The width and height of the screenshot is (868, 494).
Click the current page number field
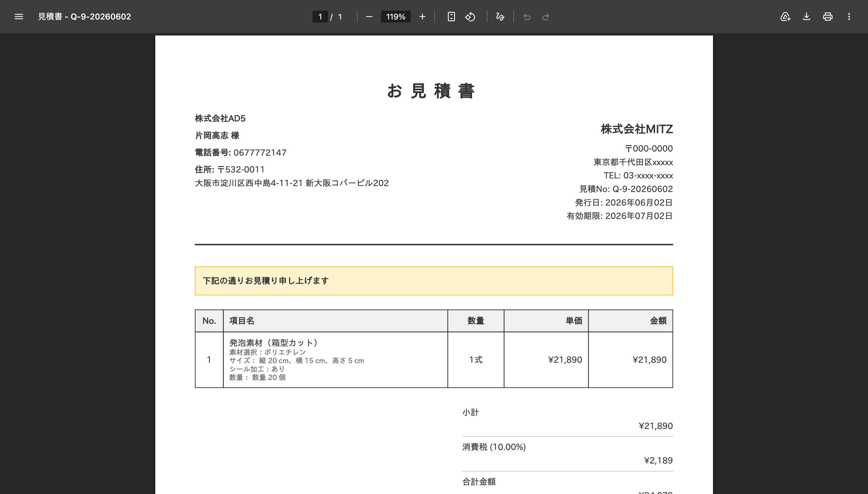320,17
